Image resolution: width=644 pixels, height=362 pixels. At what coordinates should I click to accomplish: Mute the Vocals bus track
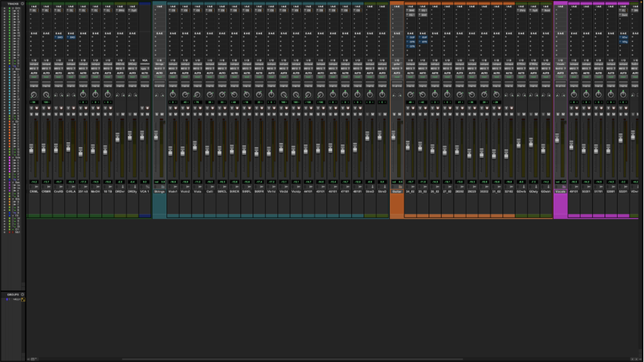[563, 114]
